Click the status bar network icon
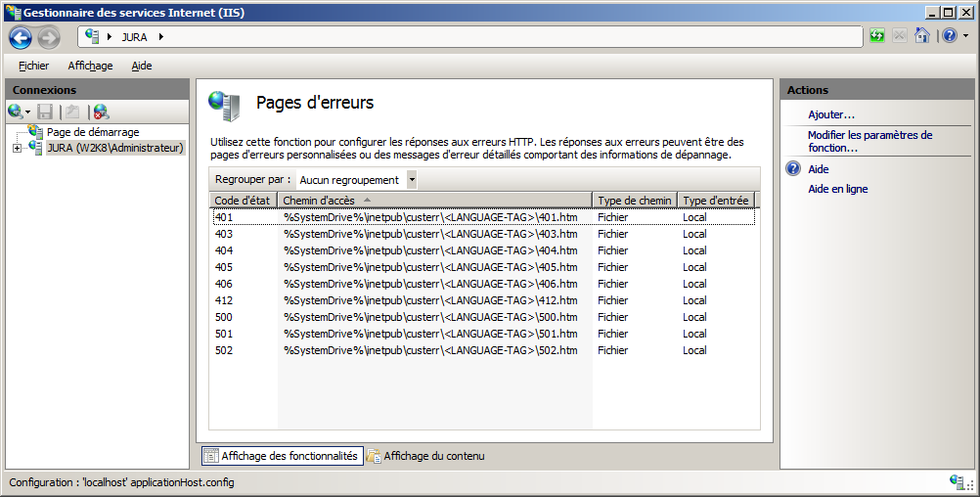The width and height of the screenshot is (980, 497). [x=958, y=482]
